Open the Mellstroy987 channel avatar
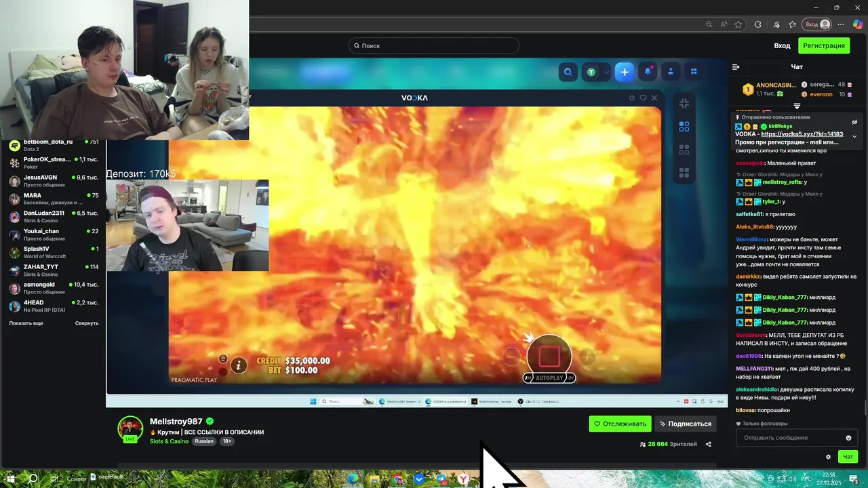The width and height of the screenshot is (868, 488). [130, 428]
